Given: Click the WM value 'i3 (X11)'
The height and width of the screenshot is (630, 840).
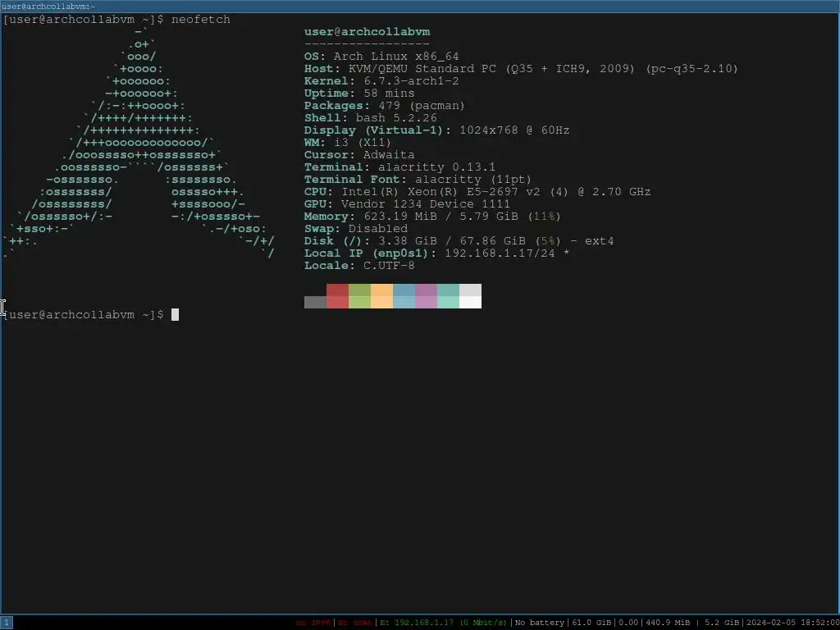Looking at the screenshot, I should (363, 143).
